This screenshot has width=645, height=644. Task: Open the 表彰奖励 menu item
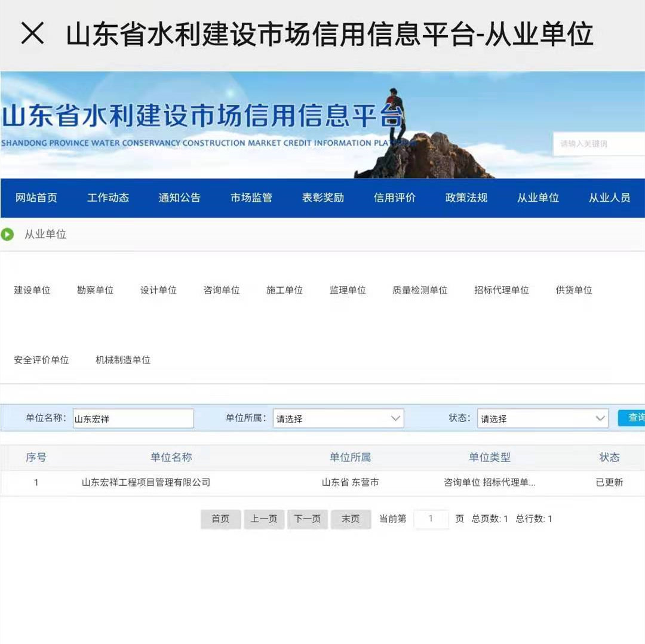coord(323,198)
